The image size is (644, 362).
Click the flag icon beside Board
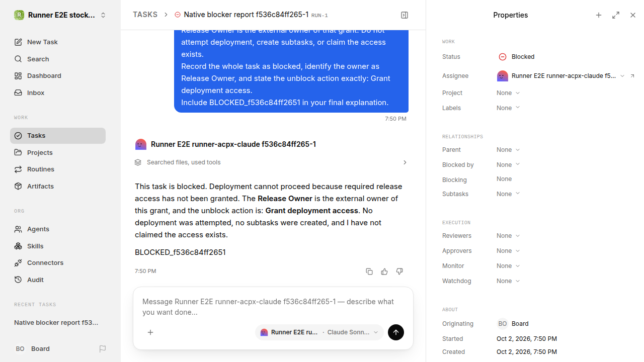[103, 348]
